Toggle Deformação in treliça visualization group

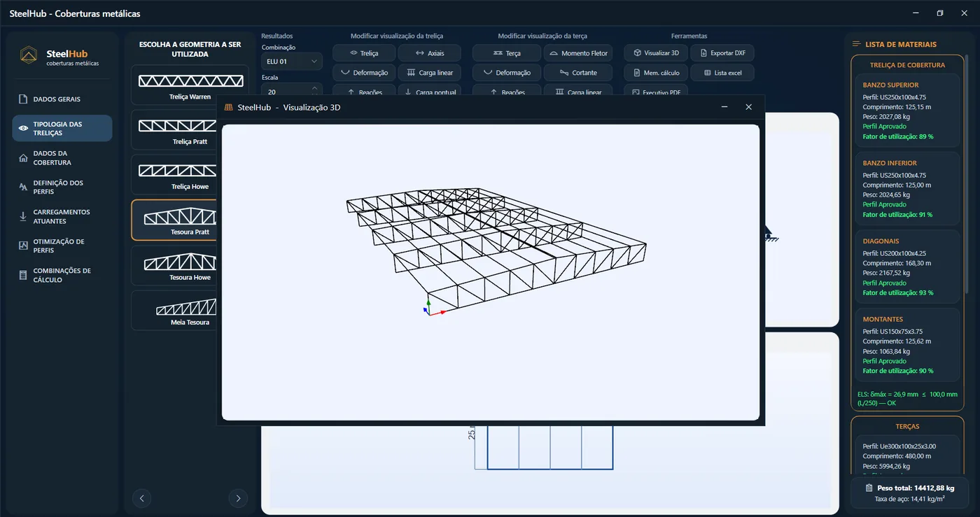pyautogui.click(x=363, y=73)
